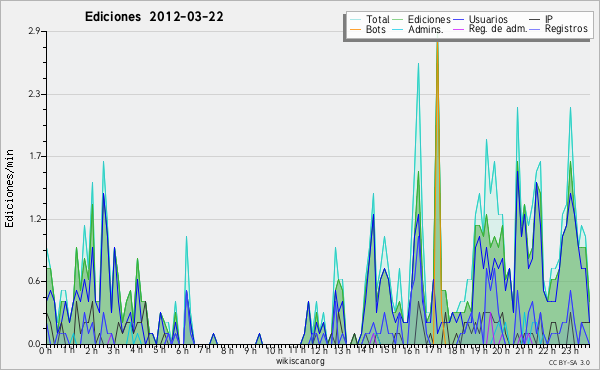600x370 pixels.
Task: Click the 1.7 y-axis value
Action: pyautogui.click(x=34, y=156)
